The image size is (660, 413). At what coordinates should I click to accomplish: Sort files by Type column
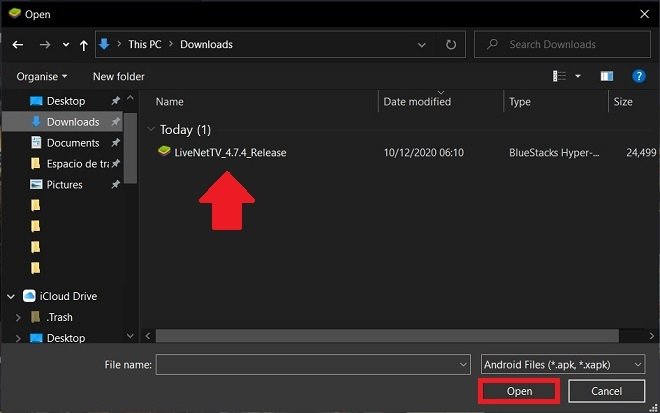tap(520, 102)
